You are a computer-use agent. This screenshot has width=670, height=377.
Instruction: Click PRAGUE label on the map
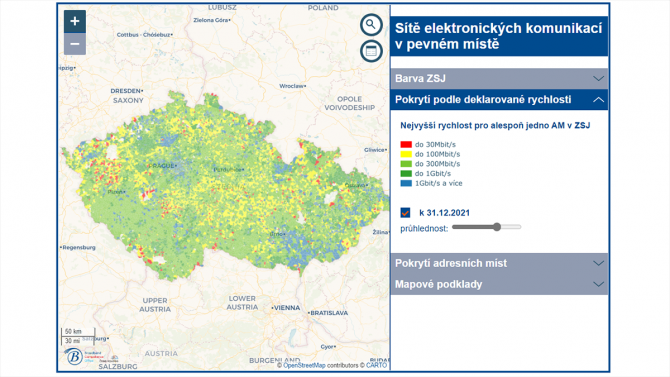click(162, 166)
